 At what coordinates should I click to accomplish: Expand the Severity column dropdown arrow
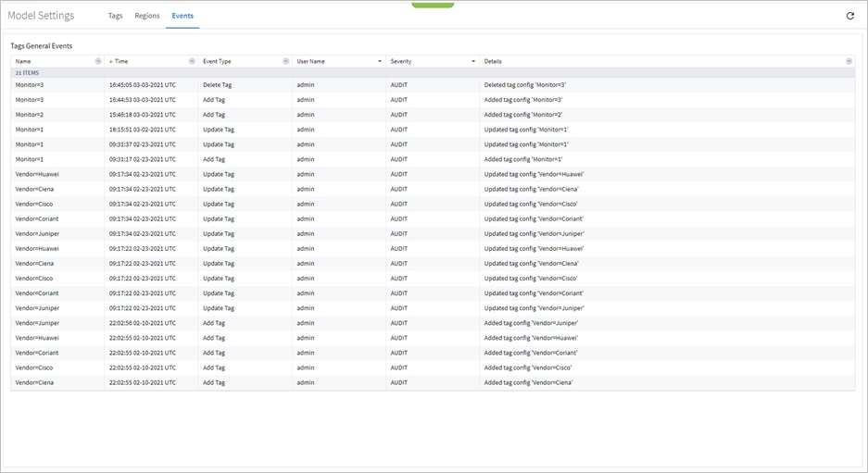[x=473, y=61]
